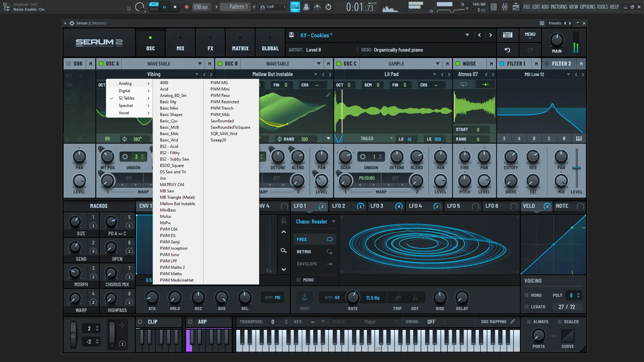Disable the OSC C power toggle
Viewport: 644px width, 362px height.
pos(339,64)
